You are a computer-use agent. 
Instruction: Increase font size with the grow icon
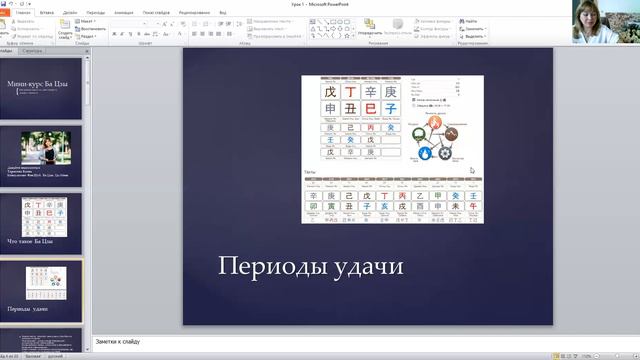(x=165, y=24)
